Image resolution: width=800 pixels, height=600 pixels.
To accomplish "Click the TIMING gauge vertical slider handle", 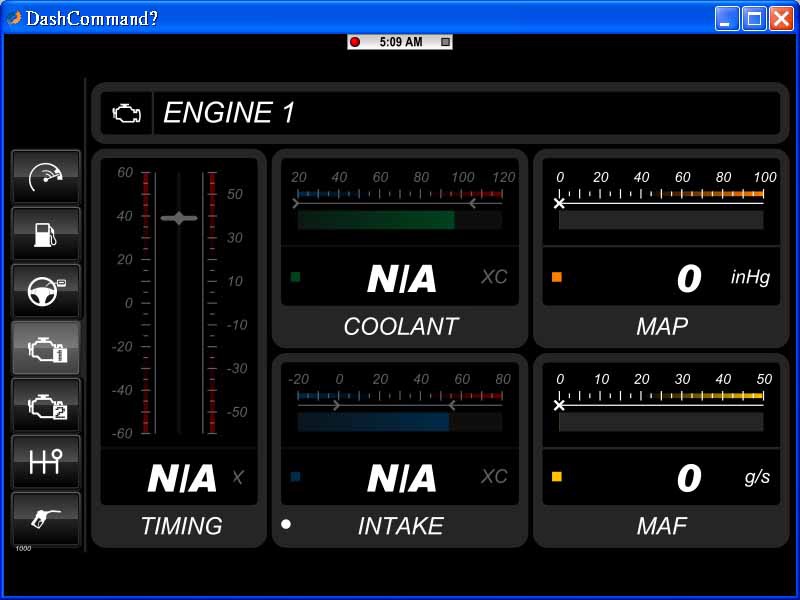I will click(x=179, y=218).
